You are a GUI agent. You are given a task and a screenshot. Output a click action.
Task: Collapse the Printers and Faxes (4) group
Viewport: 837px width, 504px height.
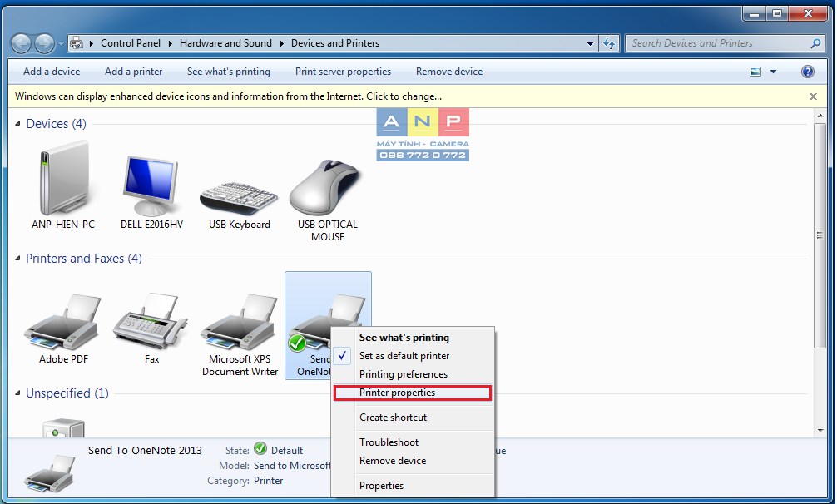[17, 259]
